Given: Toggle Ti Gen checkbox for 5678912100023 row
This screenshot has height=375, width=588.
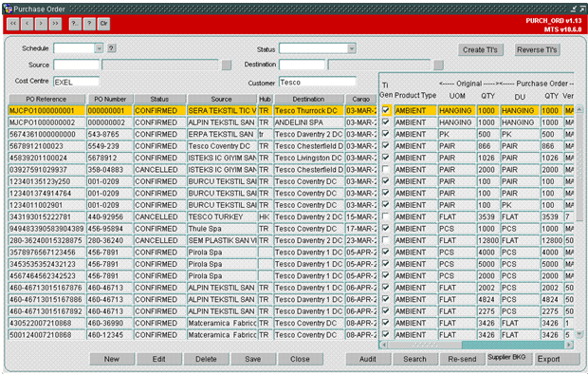Looking at the screenshot, I should pos(385,145).
